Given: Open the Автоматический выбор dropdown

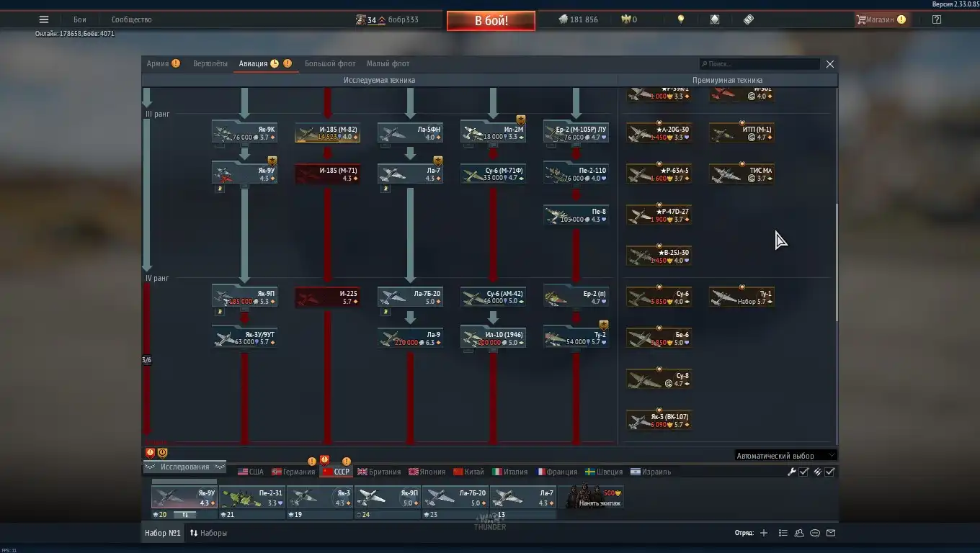Looking at the screenshot, I should tap(785, 456).
